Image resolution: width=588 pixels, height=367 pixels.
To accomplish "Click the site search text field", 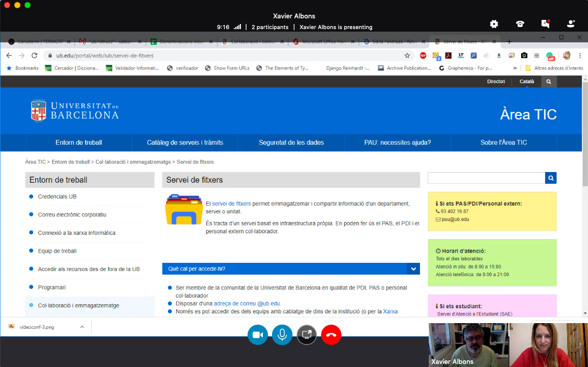I will [486, 178].
